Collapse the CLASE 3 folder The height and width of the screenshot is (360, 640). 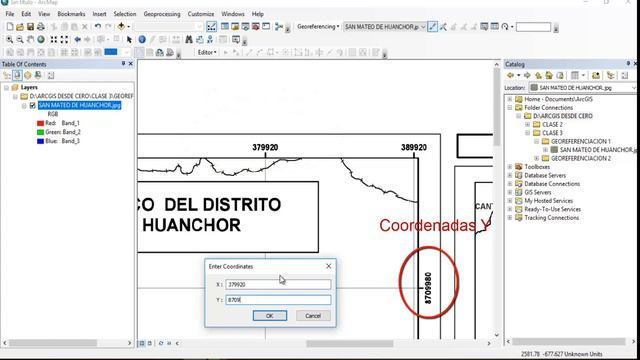tap(527, 133)
